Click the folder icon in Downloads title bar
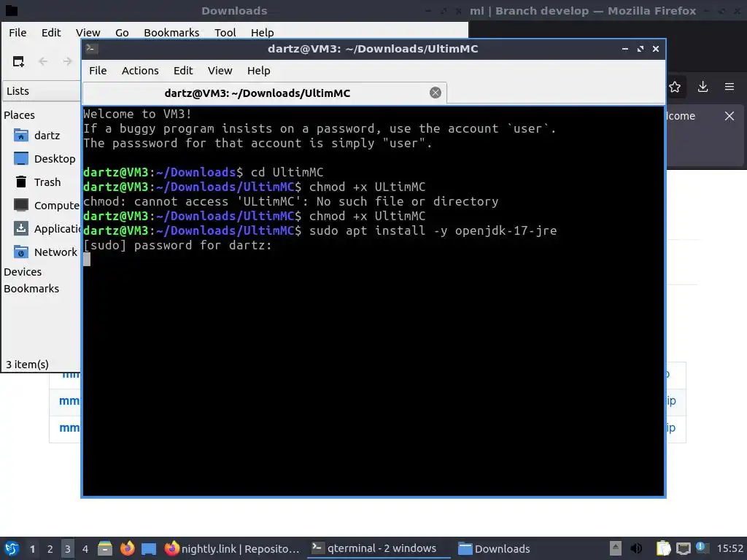 pos(10,10)
